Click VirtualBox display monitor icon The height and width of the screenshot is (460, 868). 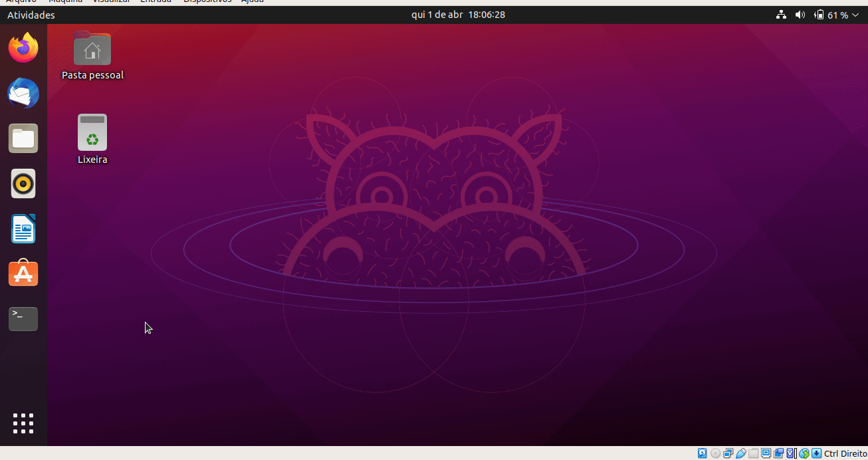coord(766,453)
